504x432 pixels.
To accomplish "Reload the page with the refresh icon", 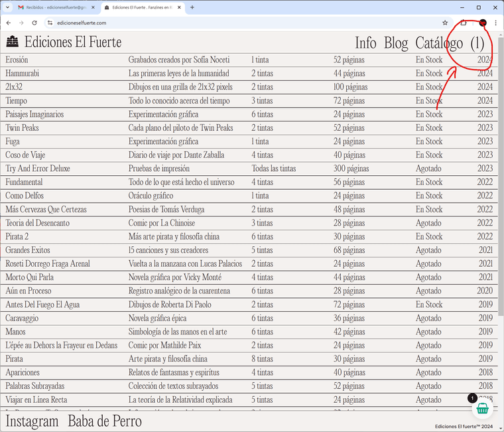I will pos(34,23).
